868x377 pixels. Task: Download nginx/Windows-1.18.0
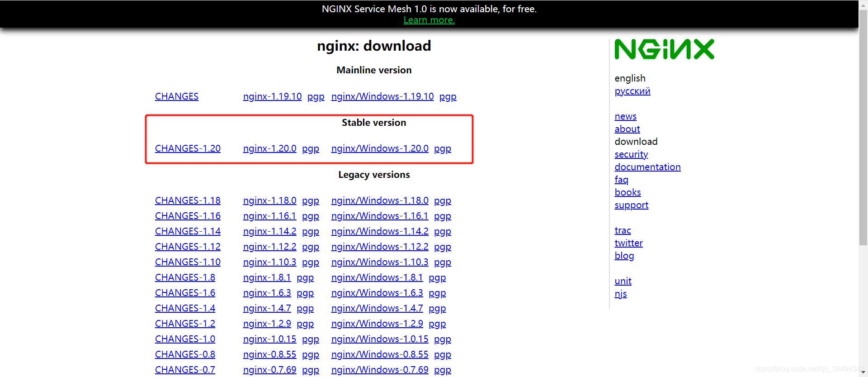tap(380, 200)
